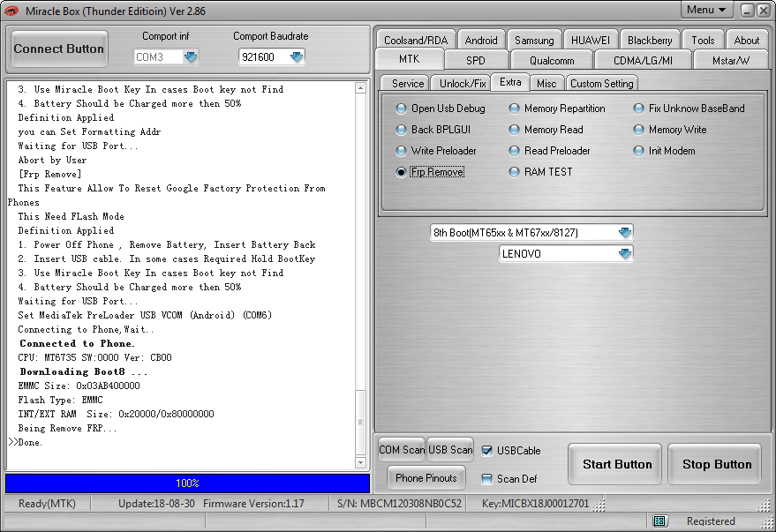Enable the Scan Def checkbox
Image resolution: width=776 pixels, height=532 pixels.
[487, 478]
